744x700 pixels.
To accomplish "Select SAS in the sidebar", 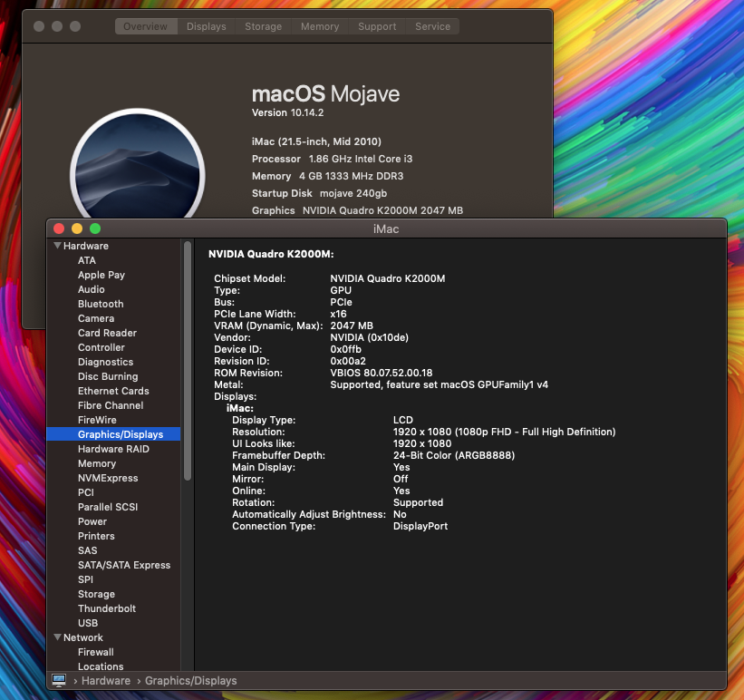I will click(x=87, y=550).
